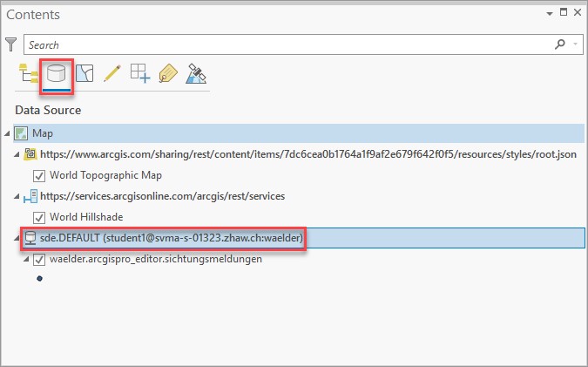Choose the List By Snapping icon
This screenshot has width=588, height=367.
tap(139, 74)
